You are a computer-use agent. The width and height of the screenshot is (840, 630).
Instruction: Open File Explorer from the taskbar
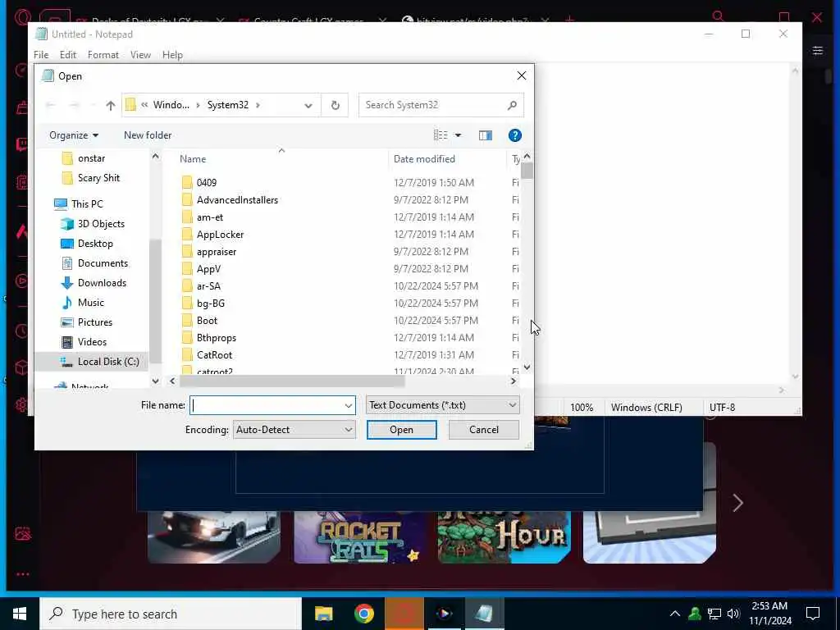(323, 614)
